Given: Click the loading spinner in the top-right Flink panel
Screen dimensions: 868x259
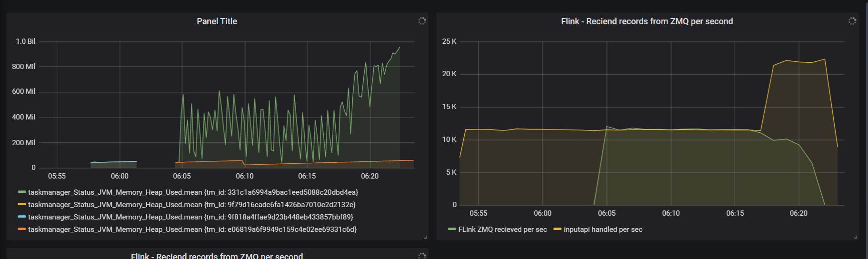Looking at the screenshot, I should pyautogui.click(x=852, y=21).
